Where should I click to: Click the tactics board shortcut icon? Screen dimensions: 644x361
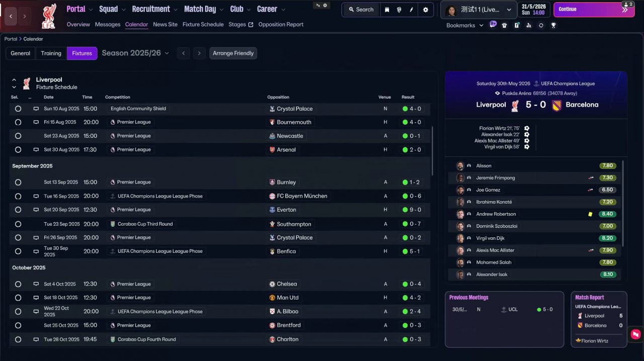click(x=517, y=25)
